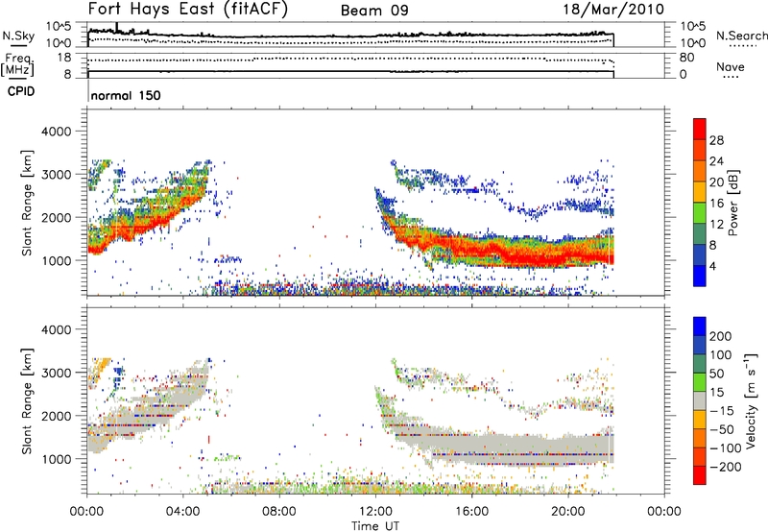Click the "20:00" time tick label
Screen dimensions: 768x532
pyautogui.click(x=567, y=512)
